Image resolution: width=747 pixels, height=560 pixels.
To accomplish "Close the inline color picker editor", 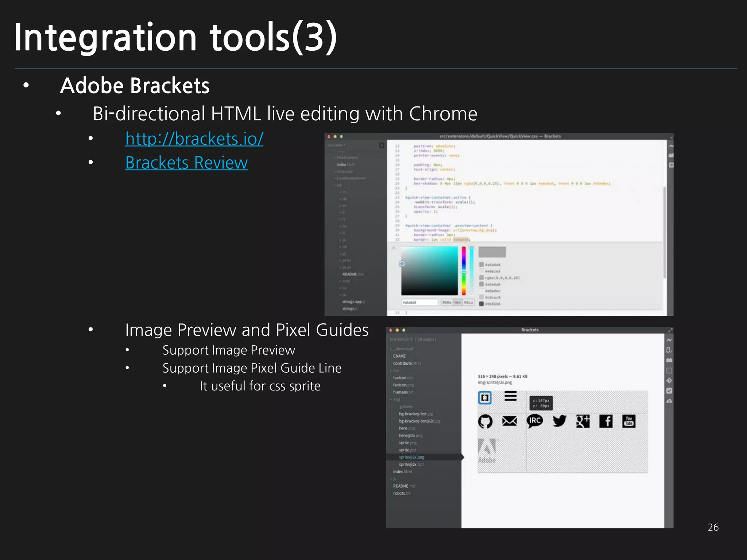I will pos(394,248).
